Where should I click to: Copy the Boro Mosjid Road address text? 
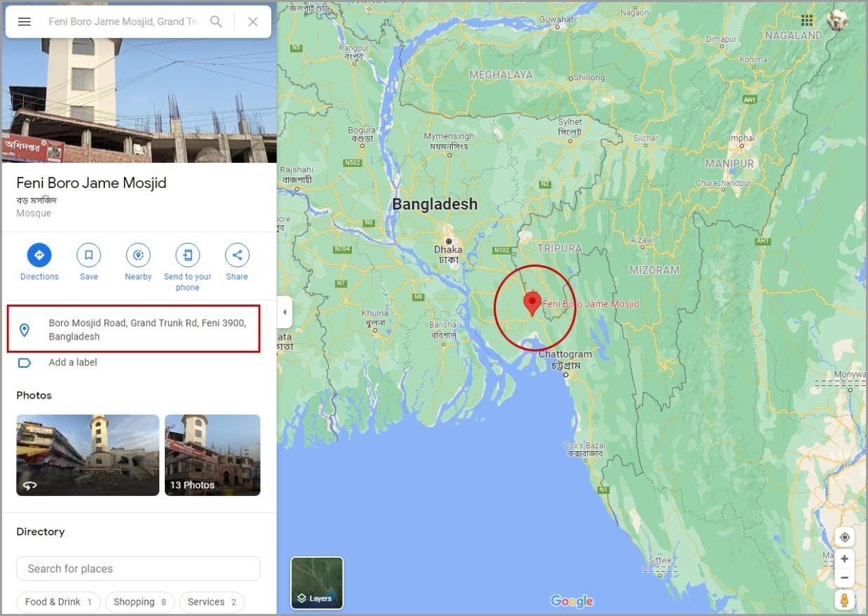point(147,330)
